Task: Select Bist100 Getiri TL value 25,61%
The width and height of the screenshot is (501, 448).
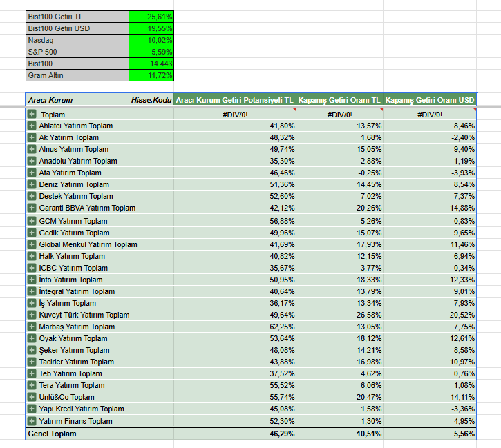Action: click(151, 17)
